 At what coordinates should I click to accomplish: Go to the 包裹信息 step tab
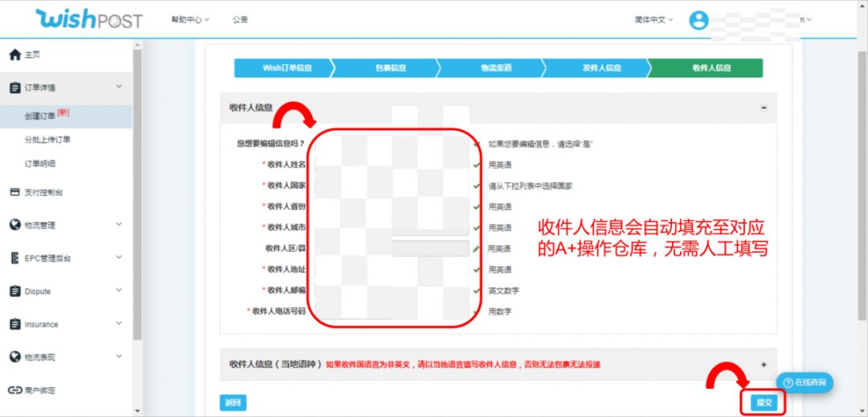point(387,68)
